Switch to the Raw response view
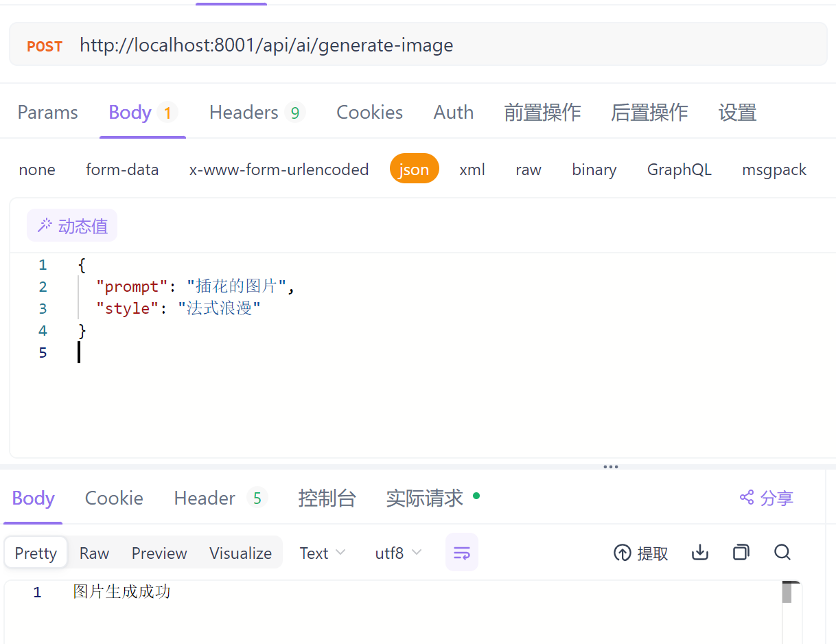This screenshot has height=644, width=836. tap(94, 552)
